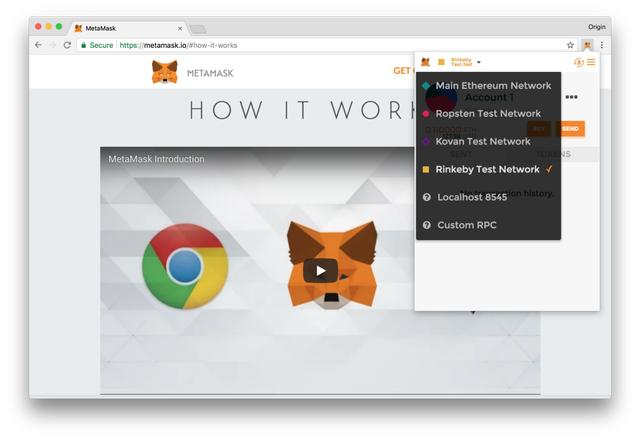Click the MetaMask fox logo on website header
The width and height of the screenshot is (640, 440).
[164, 72]
